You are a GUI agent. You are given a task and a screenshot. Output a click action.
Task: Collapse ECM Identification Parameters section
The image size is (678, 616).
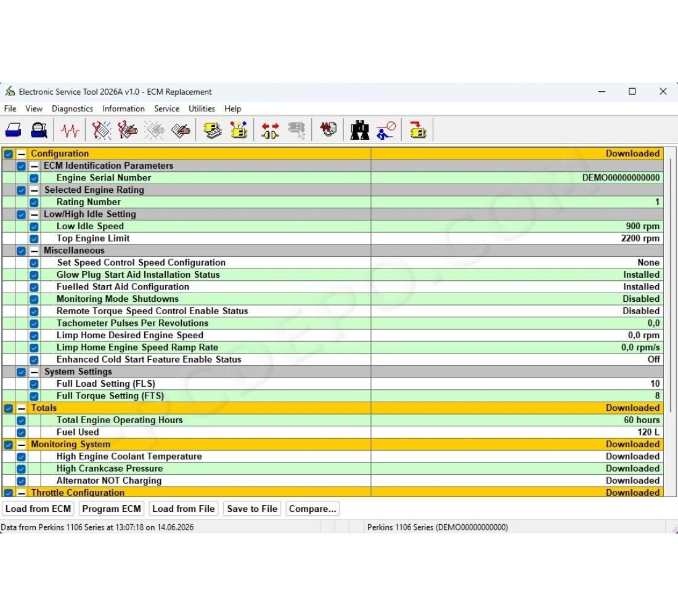pyautogui.click(x=34, y=166)
